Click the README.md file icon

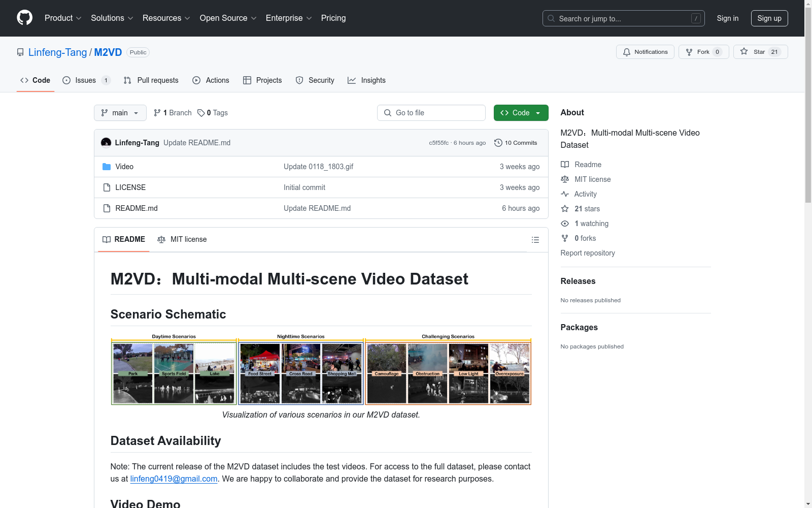click(107, 208)
